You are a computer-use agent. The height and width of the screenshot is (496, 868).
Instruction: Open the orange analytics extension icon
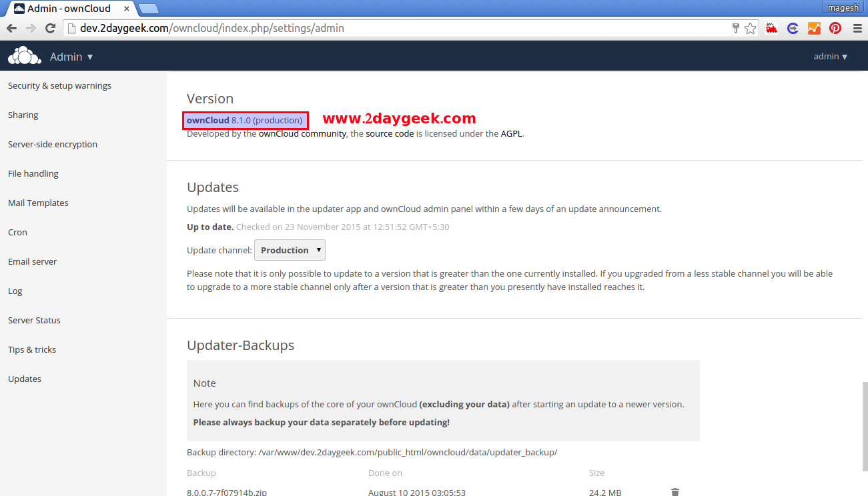pyautogui.click(x=814, y=28)
